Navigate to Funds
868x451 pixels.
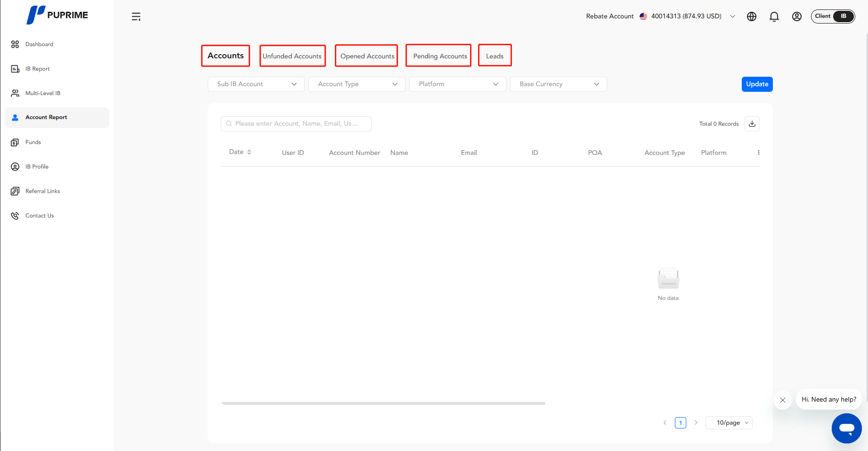[x=33, y=142]
